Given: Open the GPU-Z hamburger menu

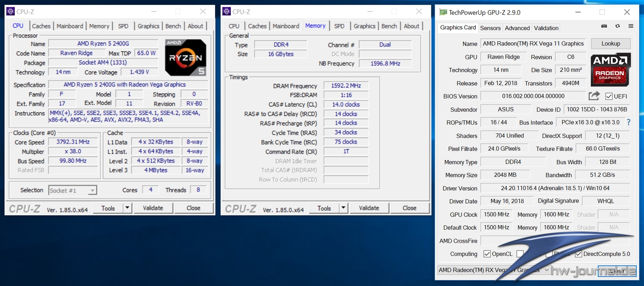Looking at the screenshot, I should point(631,26).
